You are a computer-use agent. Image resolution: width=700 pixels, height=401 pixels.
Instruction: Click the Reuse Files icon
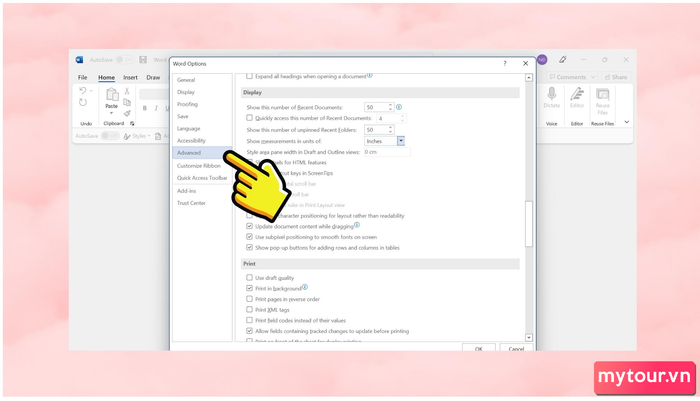[x=603, y=94]
